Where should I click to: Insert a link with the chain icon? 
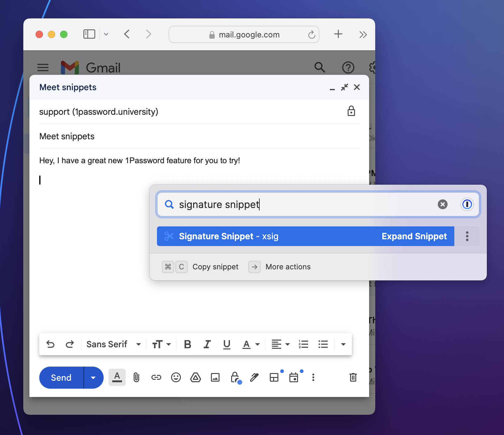tap(156, 377)
